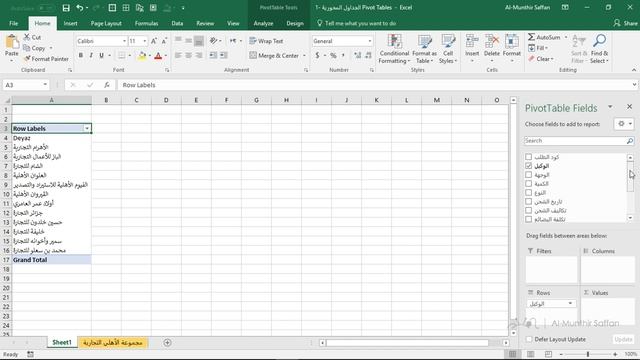
Task: Apply Accounting dollar number format
Action: [x=317, y=55]
